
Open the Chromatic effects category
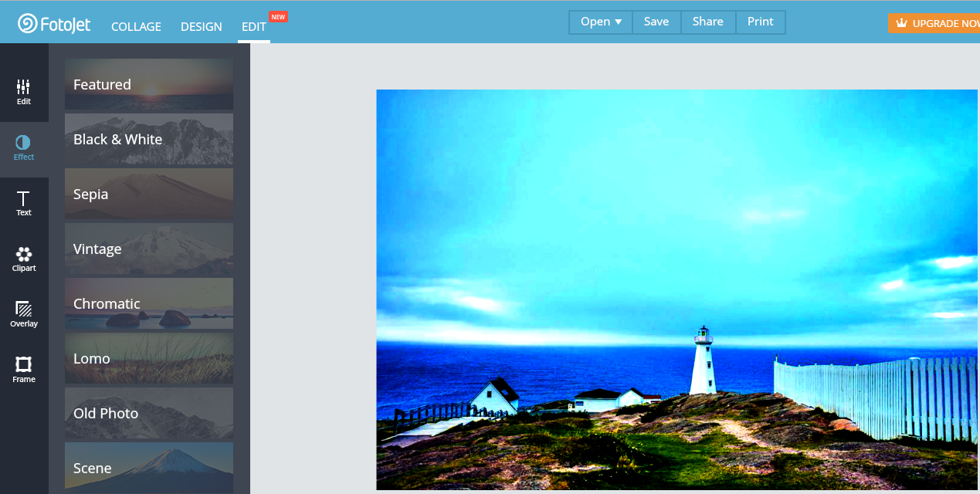coord(149,303)
